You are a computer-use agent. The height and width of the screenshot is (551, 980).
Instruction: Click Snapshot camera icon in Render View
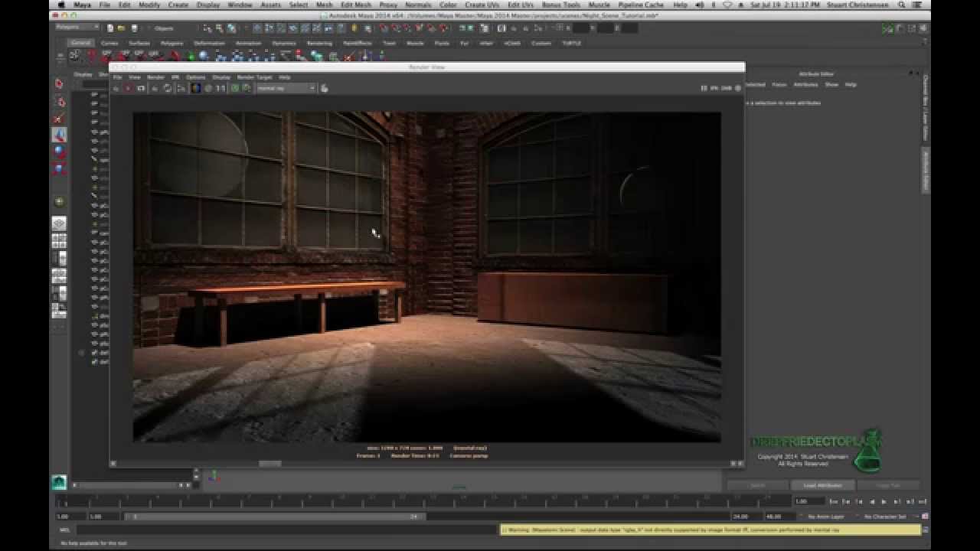141,88
